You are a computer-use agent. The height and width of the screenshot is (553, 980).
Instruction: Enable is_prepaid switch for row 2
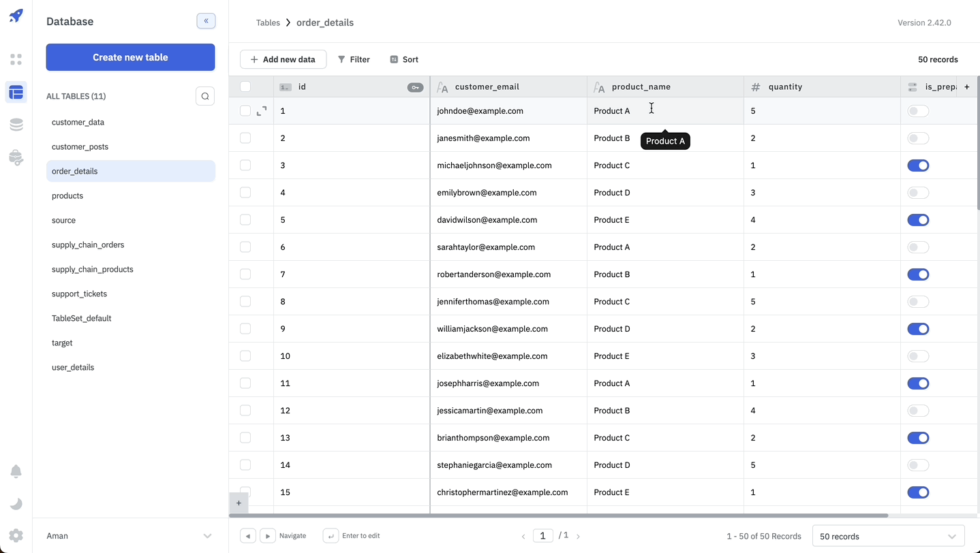[917, 138]
